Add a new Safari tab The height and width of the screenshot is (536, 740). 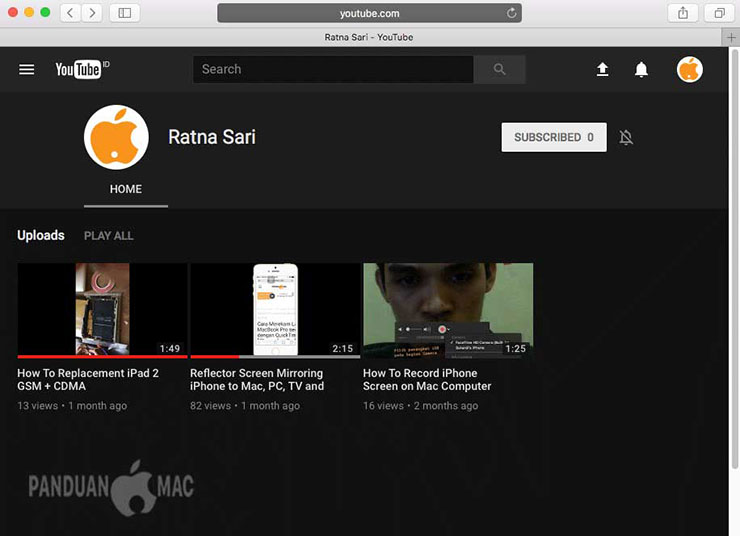pos(731,37)
